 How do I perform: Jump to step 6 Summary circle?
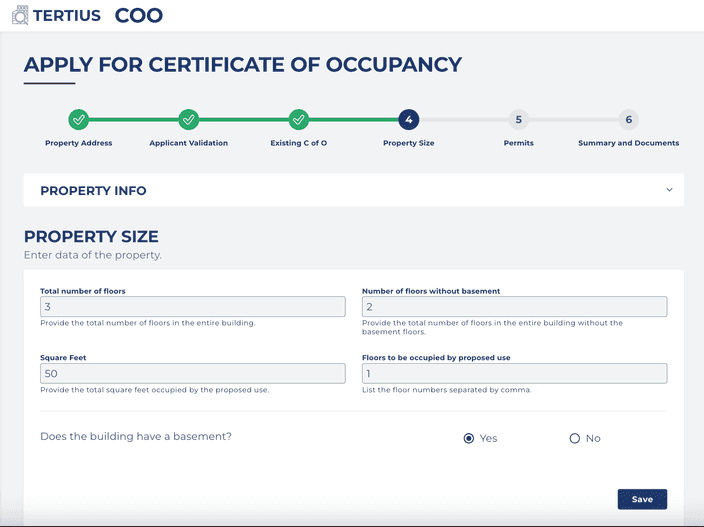pyautogui.click(x=628, y=120)
